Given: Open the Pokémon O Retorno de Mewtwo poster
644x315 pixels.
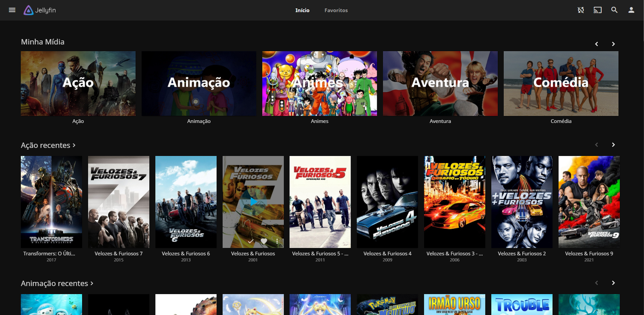Looking at the screenshot, I should (x=388, y=305).
